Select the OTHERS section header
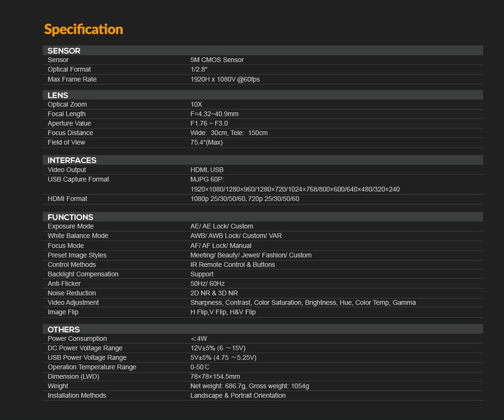 pyautogui.click(x=64, y=329)
